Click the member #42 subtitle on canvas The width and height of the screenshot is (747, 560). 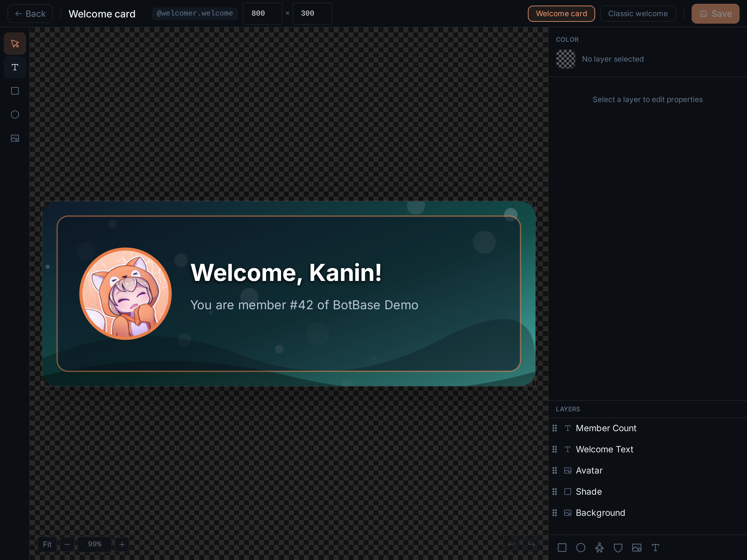pos(304,305)
